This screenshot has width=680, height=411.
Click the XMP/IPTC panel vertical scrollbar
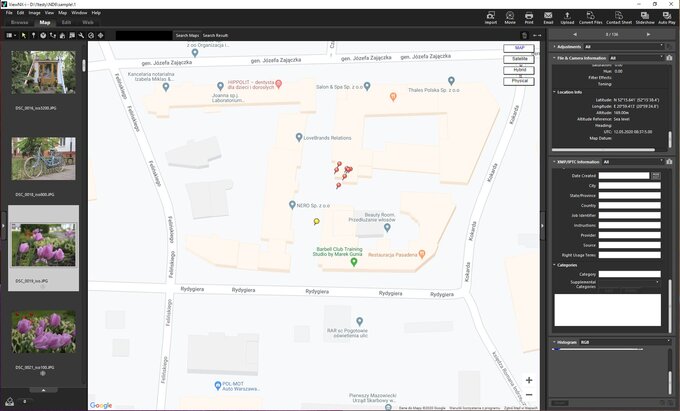[670, 305]
